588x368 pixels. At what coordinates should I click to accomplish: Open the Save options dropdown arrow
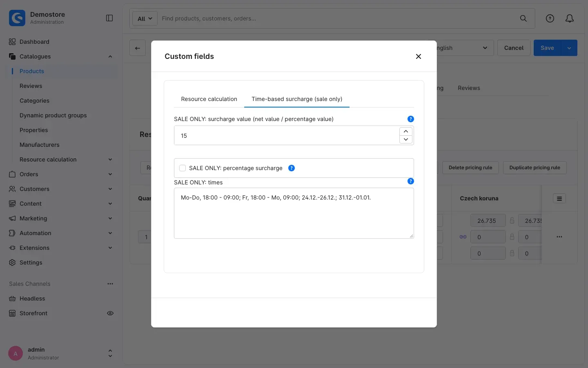[x=569, y=48]
